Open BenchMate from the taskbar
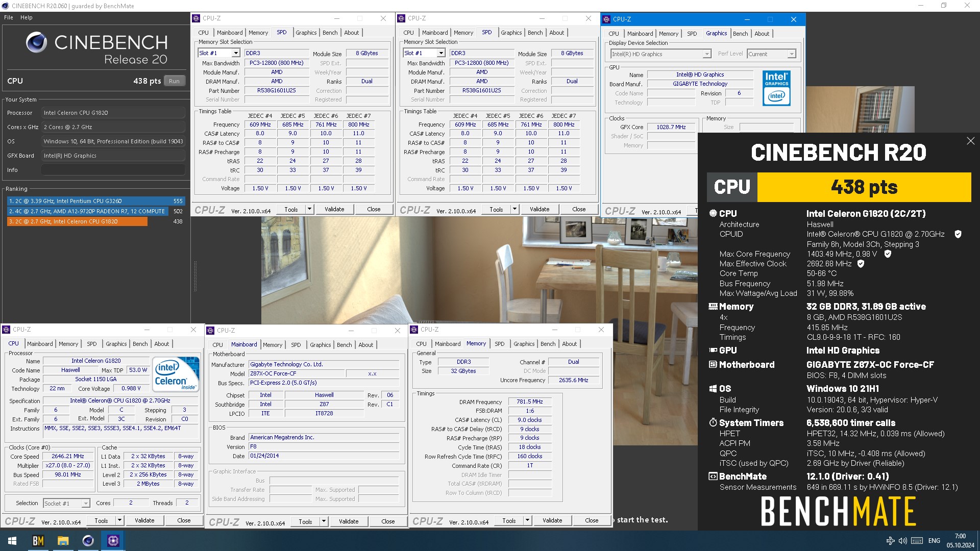 (x=38, y=541)
